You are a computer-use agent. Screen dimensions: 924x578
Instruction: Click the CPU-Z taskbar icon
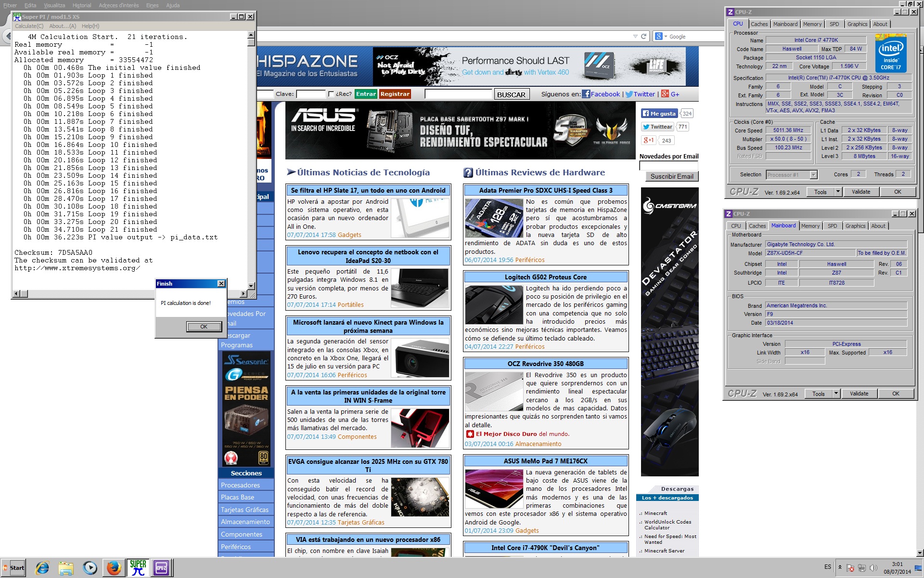coord(161,568)
